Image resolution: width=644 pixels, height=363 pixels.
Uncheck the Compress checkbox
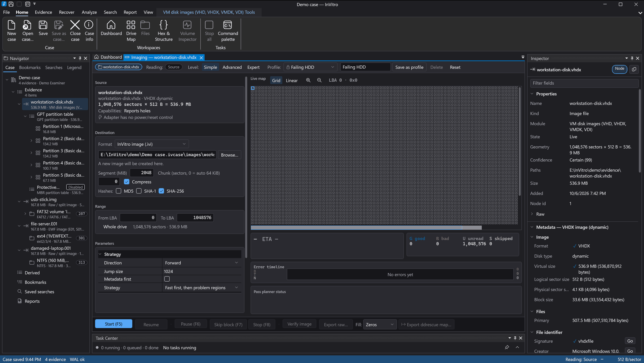[127, 182]
